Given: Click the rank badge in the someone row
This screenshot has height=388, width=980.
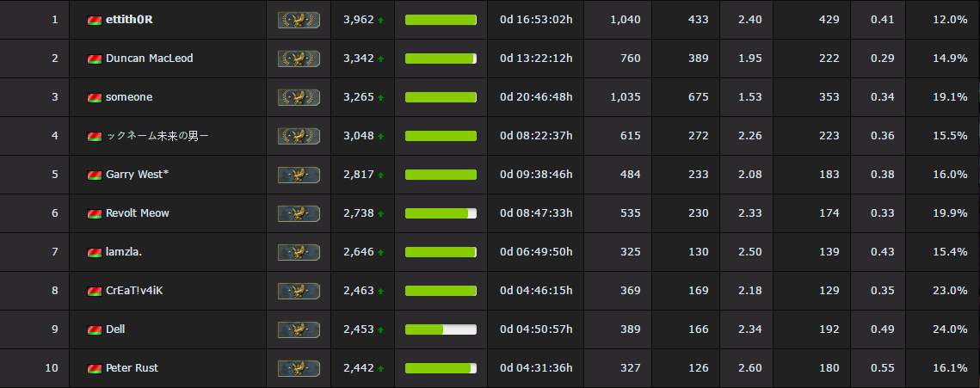Looking at the screenshot, I should [x=299, y=97].
